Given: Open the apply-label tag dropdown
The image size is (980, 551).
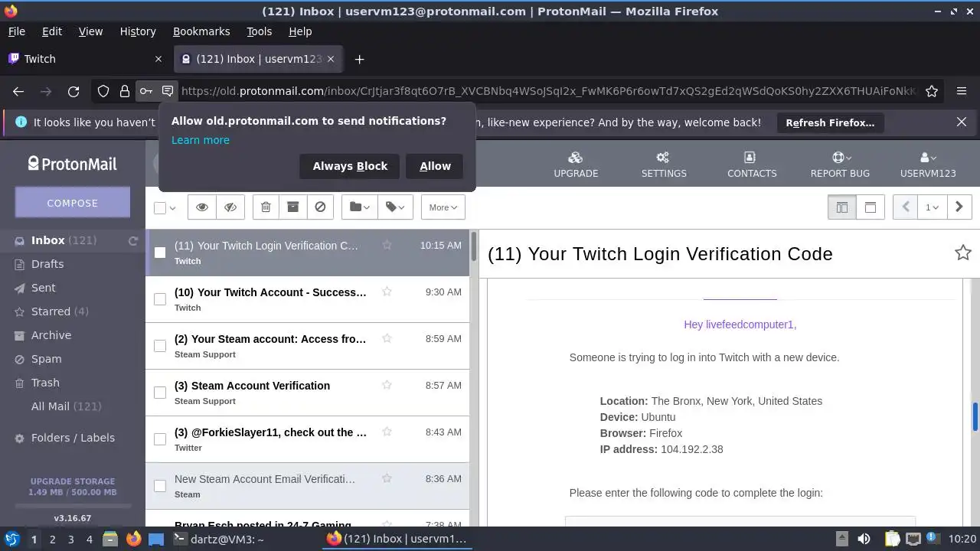Looking at the screenshot, I should [395, 207].
